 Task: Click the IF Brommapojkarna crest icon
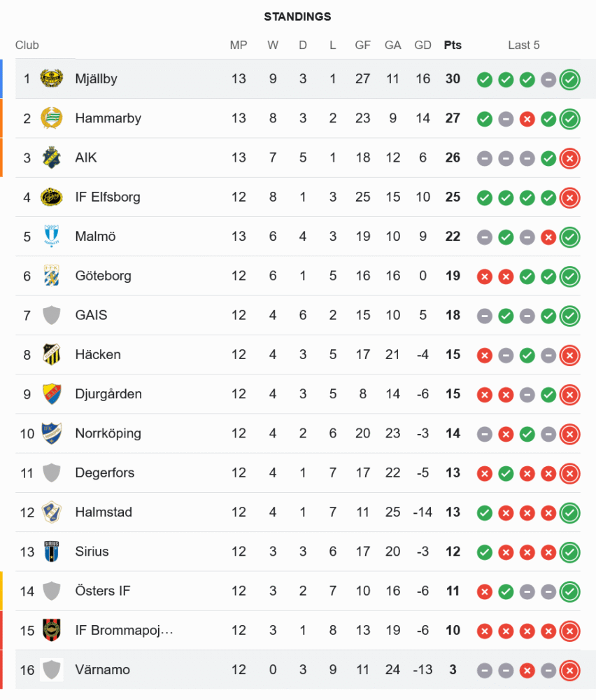[52, 630]
